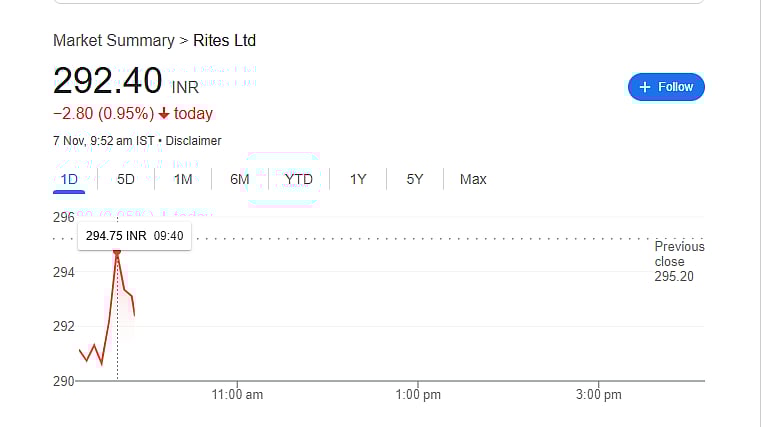
Task: Open the Market Summary breadcrumb link
Action: 112,41
